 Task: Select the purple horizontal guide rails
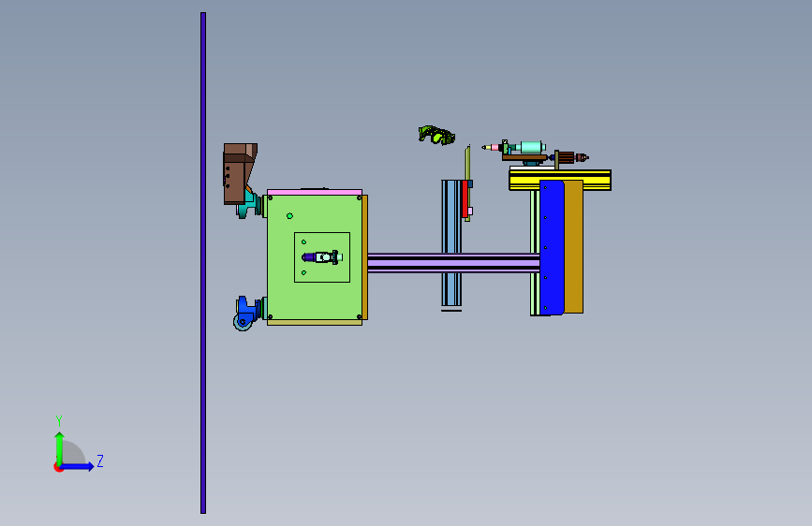pos(453,263)
